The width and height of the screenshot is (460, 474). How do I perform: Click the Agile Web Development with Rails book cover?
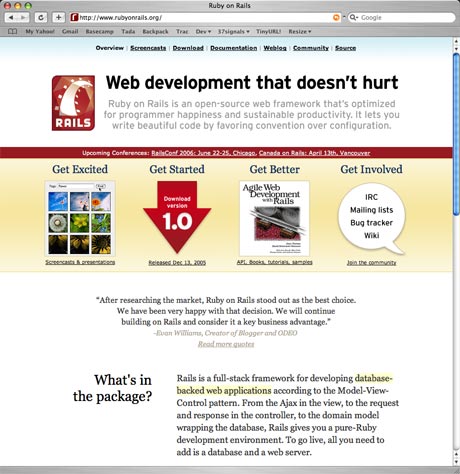point(274,218)
